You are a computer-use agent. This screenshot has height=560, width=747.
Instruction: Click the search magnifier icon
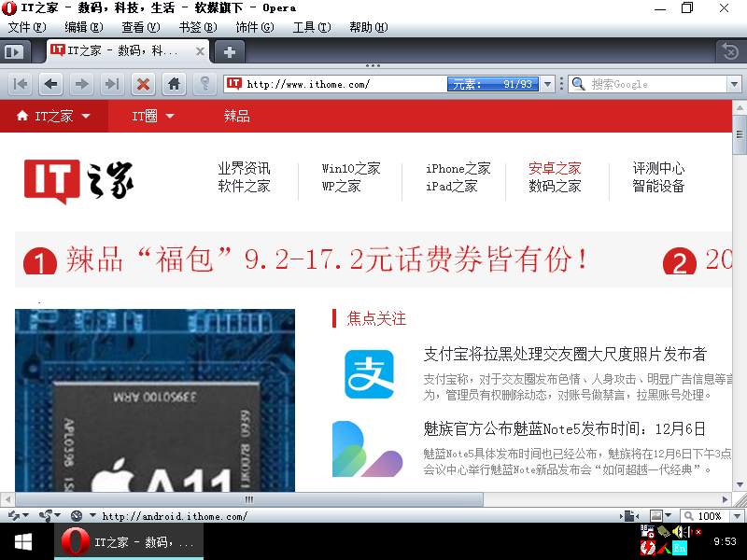[x=578, y=84]
